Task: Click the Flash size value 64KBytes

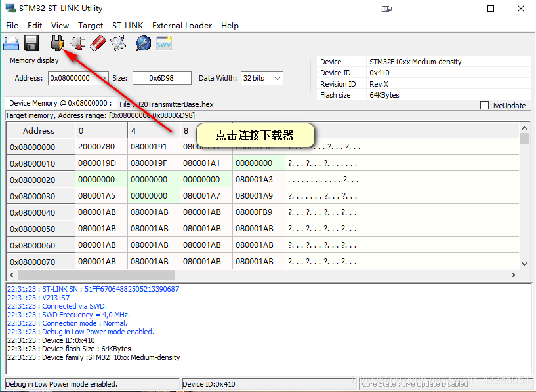Action: [x=384, y=95]
